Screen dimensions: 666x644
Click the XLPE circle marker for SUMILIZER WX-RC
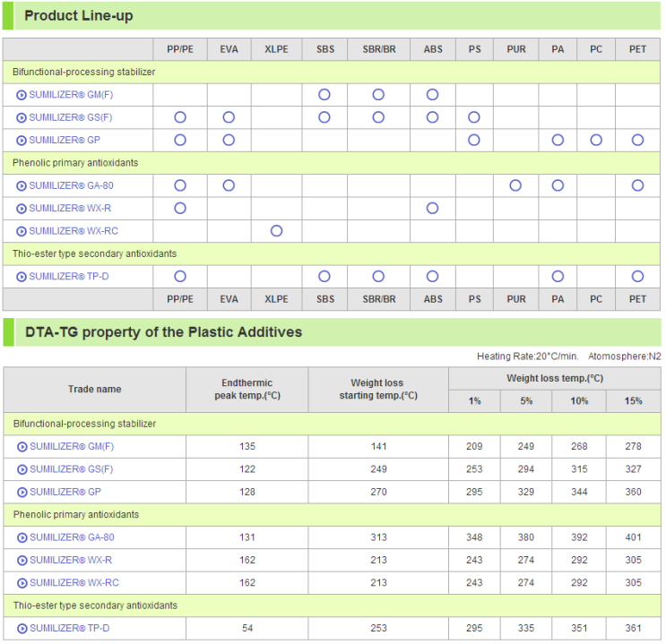(x=276, y=231)
